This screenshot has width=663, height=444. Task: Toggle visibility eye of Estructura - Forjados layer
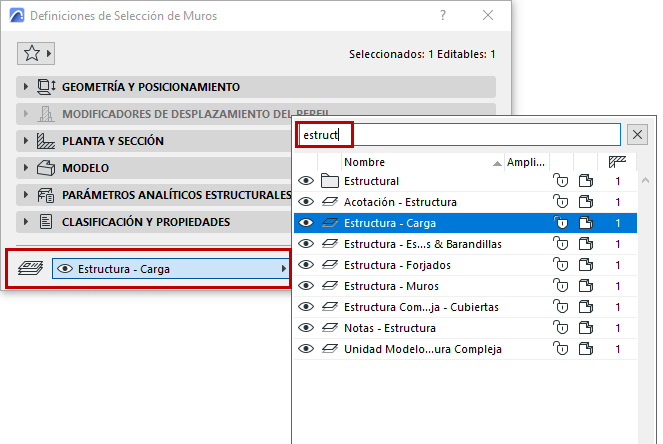pyautogui.click(x=307, y=265)
